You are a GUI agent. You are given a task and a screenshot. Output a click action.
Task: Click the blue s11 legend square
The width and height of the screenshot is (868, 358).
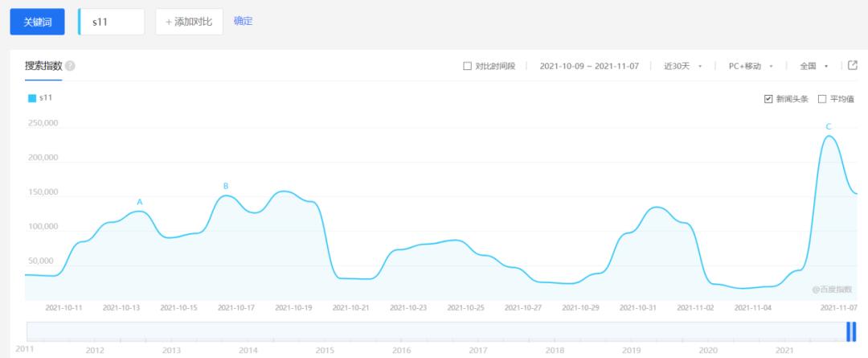point(32,98)
